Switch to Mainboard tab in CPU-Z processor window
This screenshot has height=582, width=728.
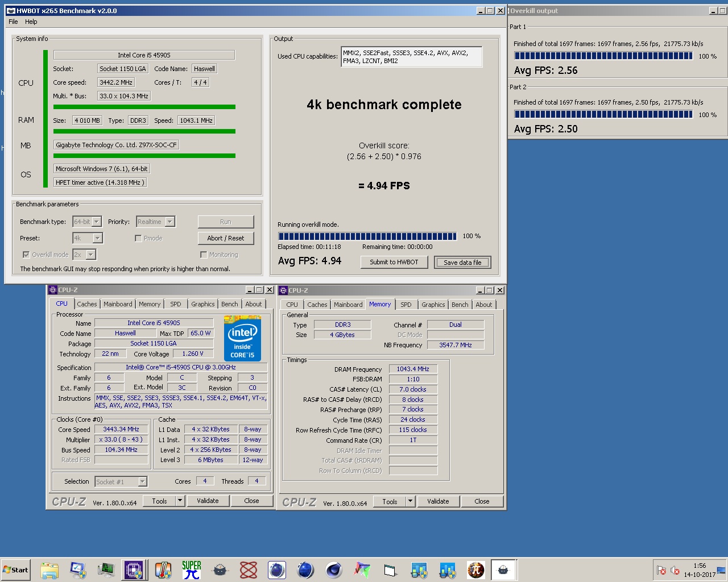click(x=118, y=304)
